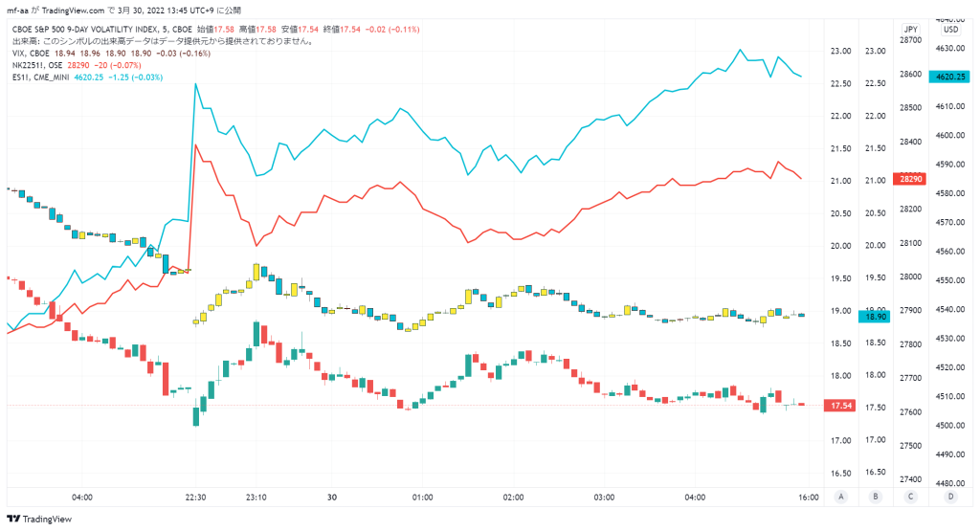Click the TradingView logo at bottom left
The height and width of the screenshot is (531, 980).
pos(38,520)
